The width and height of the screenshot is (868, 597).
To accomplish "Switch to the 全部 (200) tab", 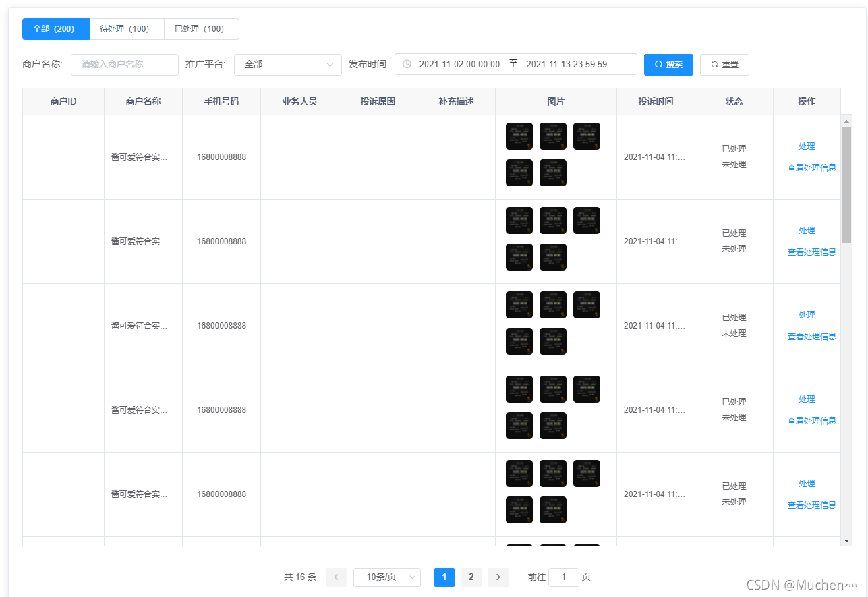I will [x=55, y=29].
